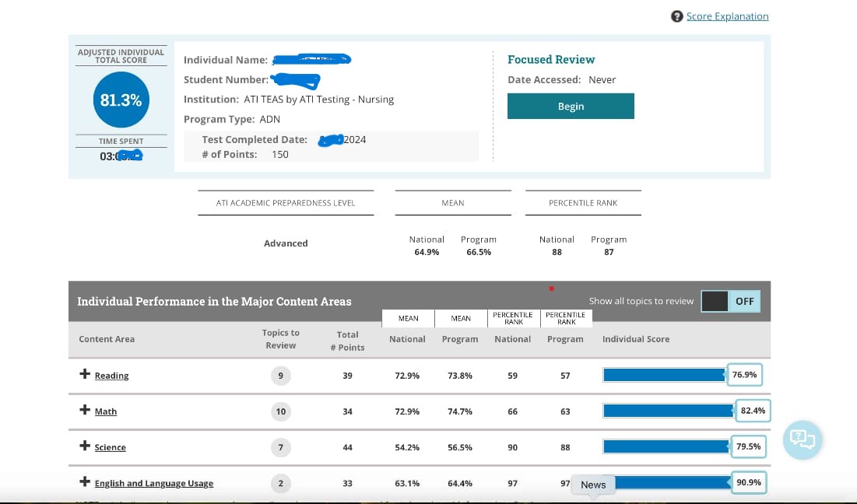Viewport: 857px width, 504px height.
Task: Open the Math content area link
Action: pyautogui.click(x=106, y=411)
